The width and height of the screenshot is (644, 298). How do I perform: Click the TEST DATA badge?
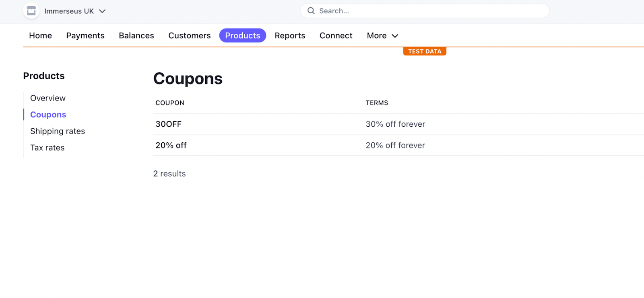pos(425,51)
